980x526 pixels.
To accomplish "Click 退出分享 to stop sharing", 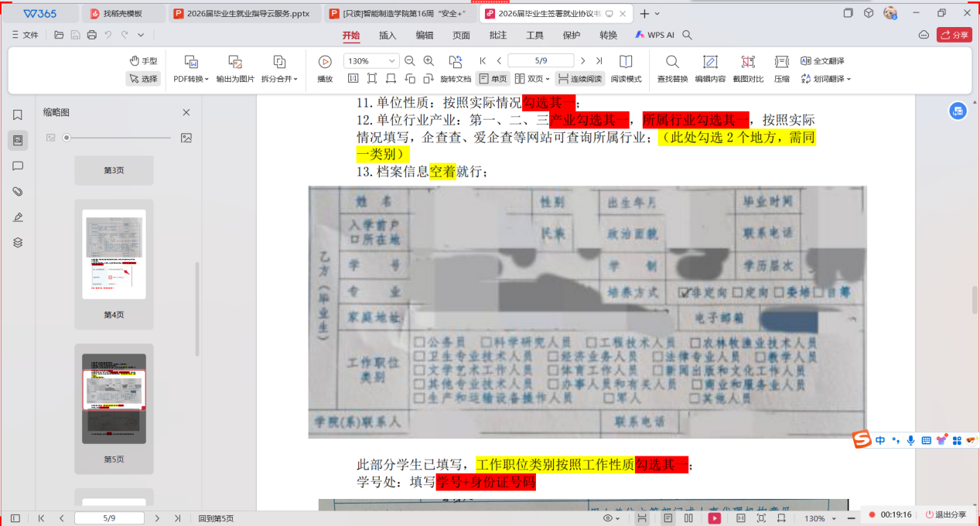I will coord(945,514).
